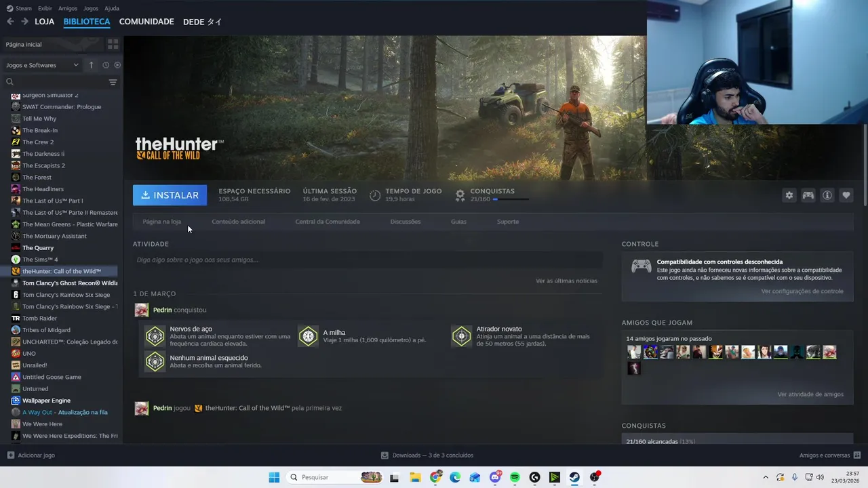
Task: Go to the LOJA tab
Action: coord(45,22)
